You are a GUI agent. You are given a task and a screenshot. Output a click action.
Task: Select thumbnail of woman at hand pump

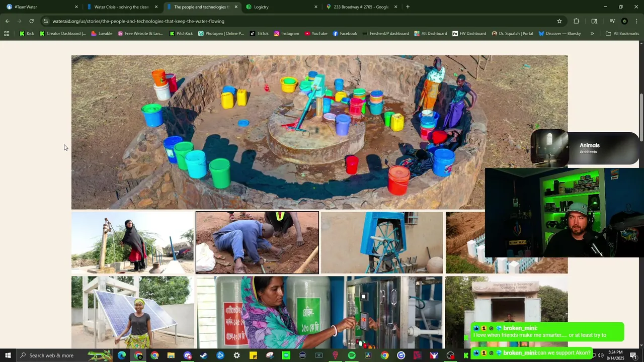(x=132, y=242)
